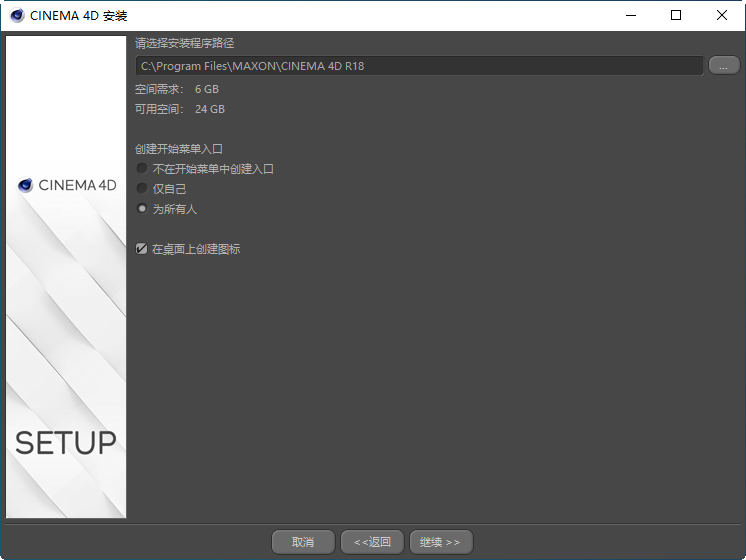Open the install path browse (...) button
The height and width of the screenshot is (560, 746).
click(x=723, y=66)
